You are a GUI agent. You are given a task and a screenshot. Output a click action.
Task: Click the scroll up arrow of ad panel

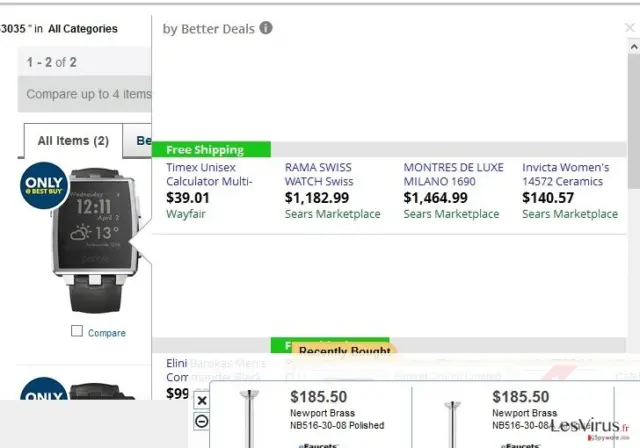634,47
